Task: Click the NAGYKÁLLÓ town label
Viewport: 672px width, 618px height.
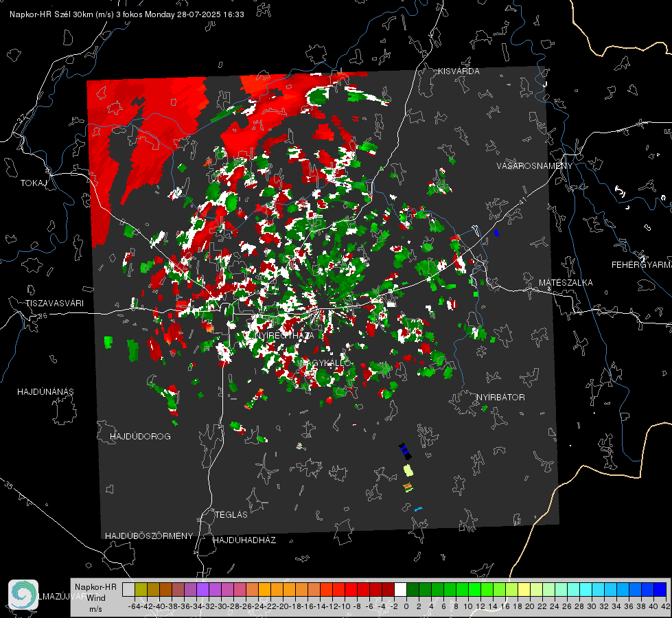Action: coord(326,363)
